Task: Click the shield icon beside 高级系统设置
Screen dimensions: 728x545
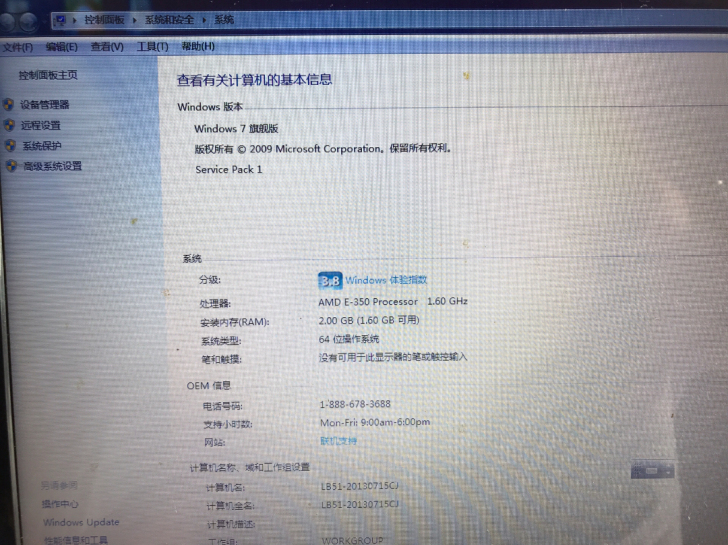Action: click(12, 166)
